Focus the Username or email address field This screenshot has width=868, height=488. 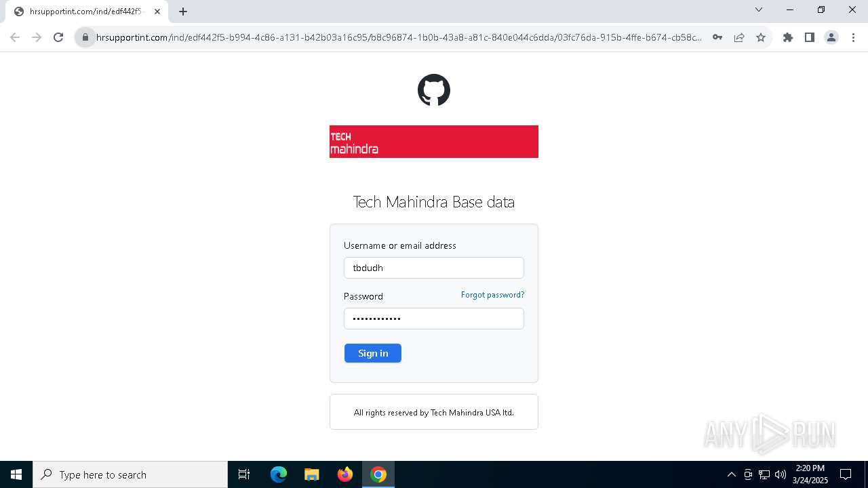[434, 268]
